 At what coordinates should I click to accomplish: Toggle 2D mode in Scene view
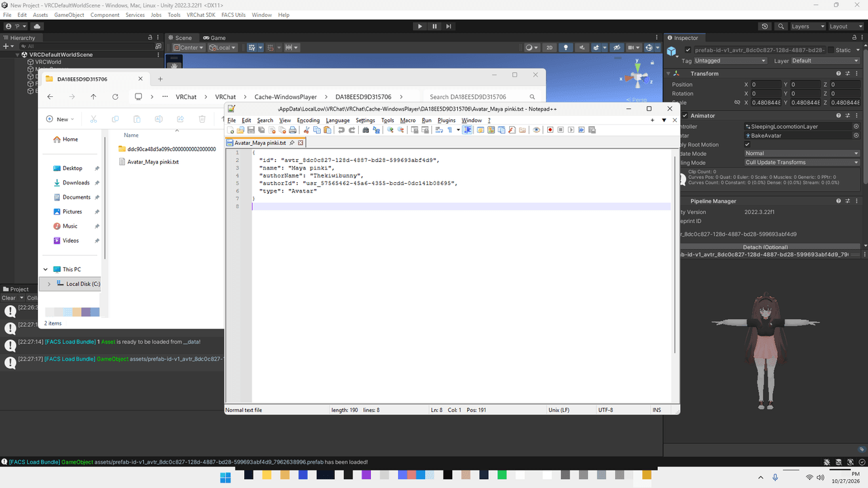(550, 47)
